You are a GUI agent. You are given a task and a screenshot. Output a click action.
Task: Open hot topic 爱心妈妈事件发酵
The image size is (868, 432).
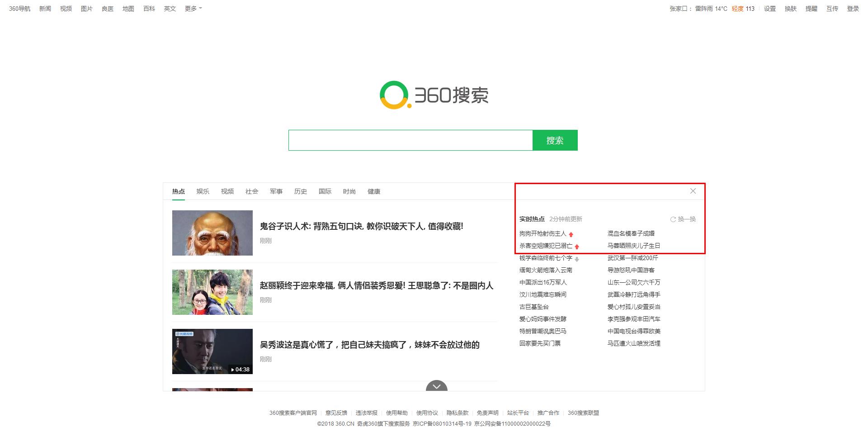coord(543,319)
